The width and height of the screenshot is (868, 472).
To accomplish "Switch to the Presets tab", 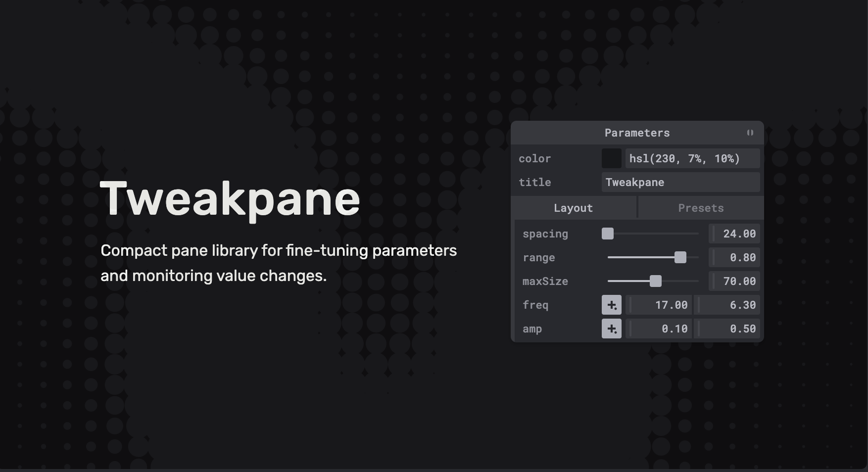I will pyautogui.click(x=701, y=208).
